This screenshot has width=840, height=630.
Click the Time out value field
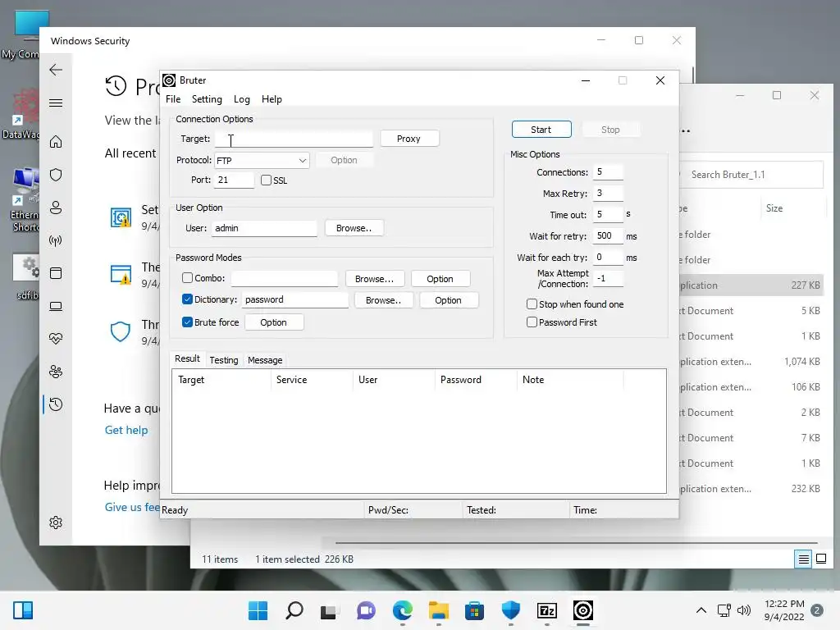[608, 214]
